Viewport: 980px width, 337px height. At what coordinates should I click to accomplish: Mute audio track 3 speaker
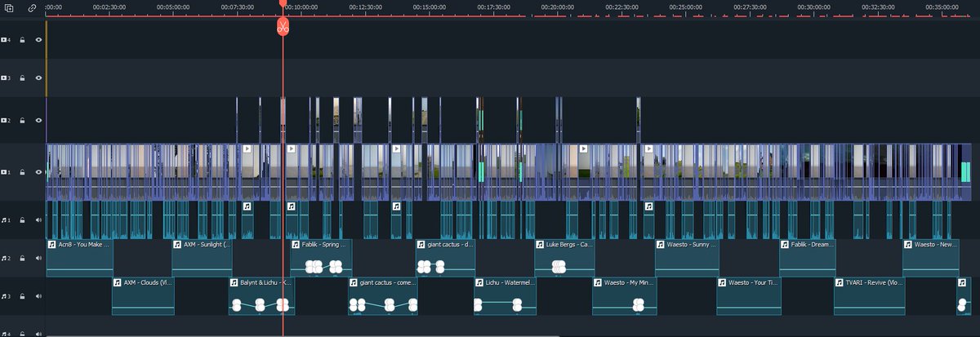38,296
